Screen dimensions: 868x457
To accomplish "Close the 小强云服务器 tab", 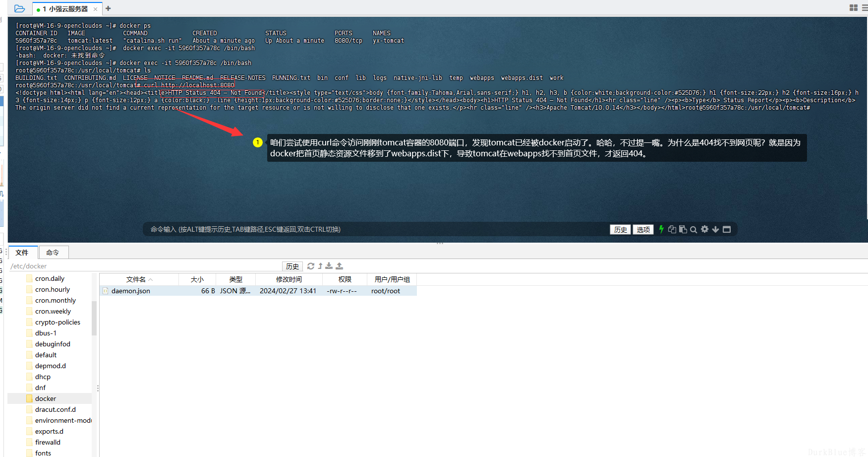I will tap(95, 9).
